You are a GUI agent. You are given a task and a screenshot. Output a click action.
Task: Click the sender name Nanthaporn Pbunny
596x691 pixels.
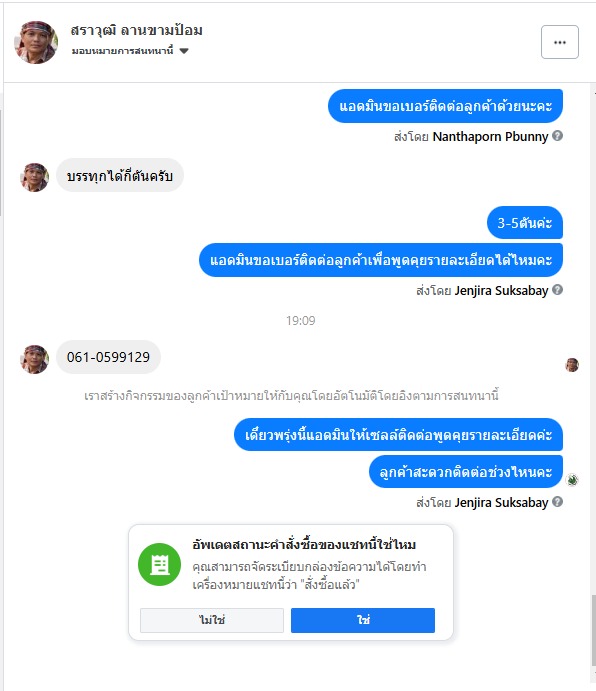(x=490, y=137)
